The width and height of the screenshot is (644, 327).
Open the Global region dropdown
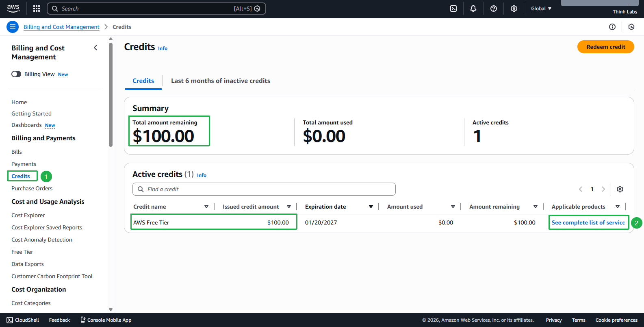(541, 9)
